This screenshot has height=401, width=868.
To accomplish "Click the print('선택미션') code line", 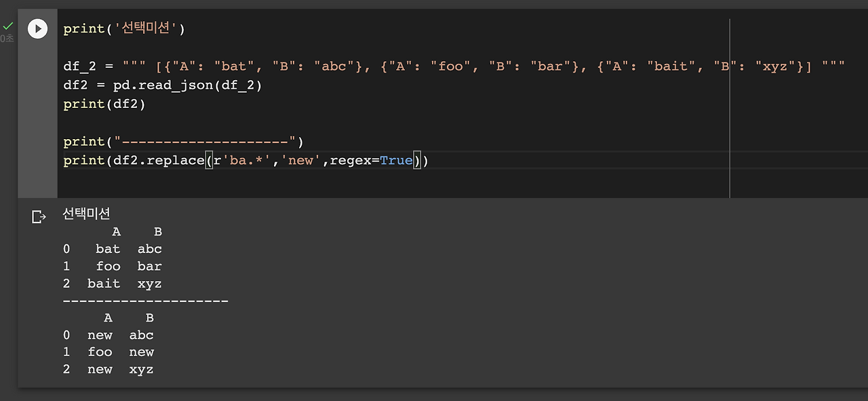I will 124,28.
